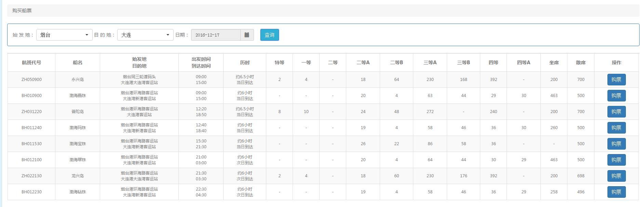Select the ship name 永兴岛 cell
Screen dimensions: 644x207
click(x=78, y=80)
